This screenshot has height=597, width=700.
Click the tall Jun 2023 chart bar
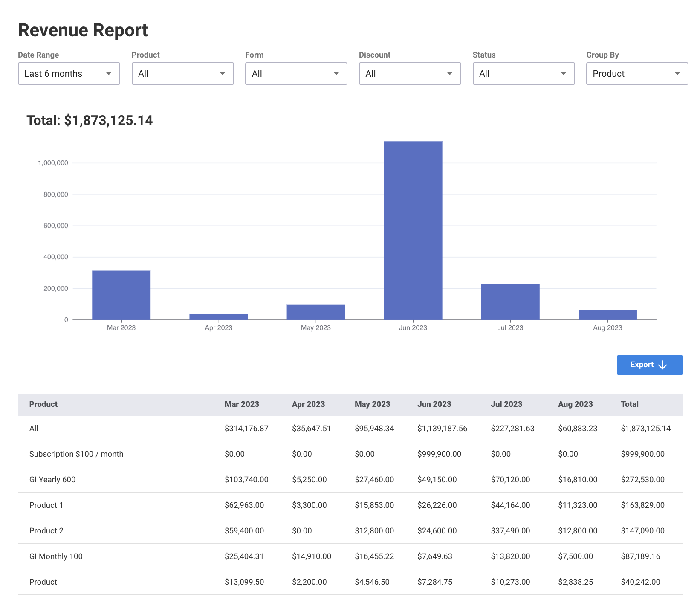click(x=413, y=230)
